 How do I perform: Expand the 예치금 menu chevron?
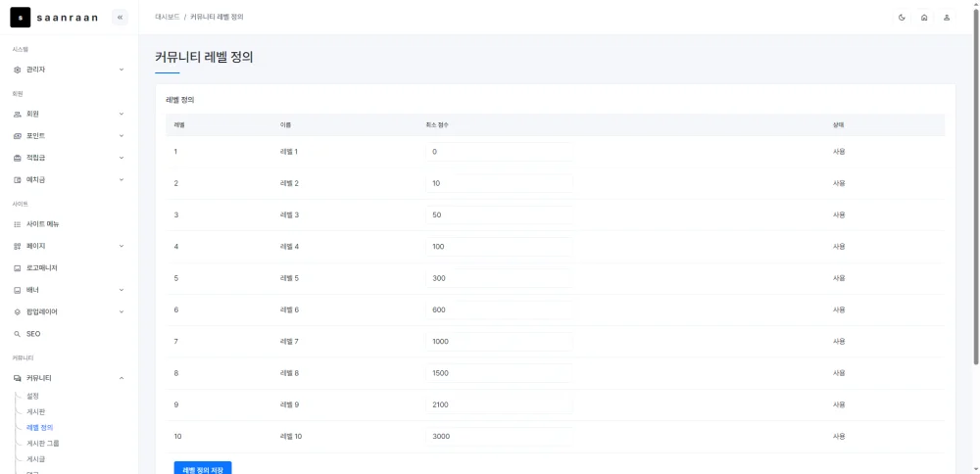click(122, 180)
